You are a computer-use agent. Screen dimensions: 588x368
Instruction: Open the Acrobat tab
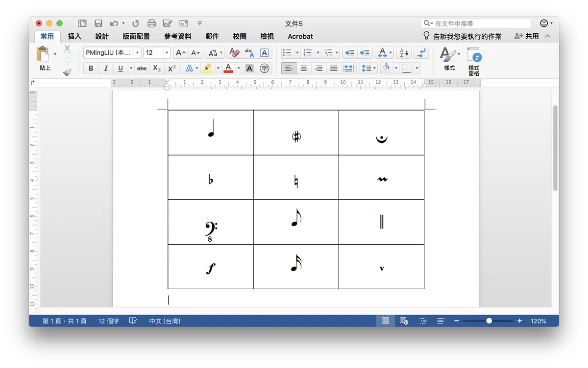pos(300,36)
